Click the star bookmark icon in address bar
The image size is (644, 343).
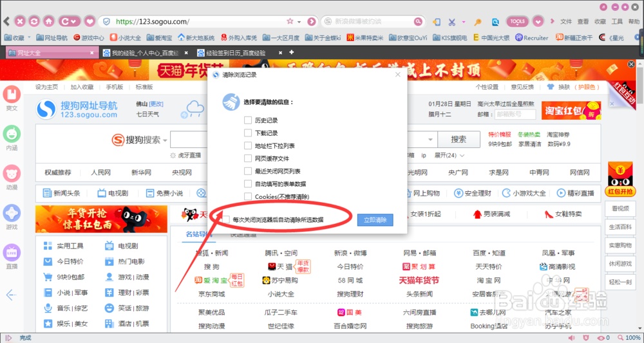pos(290,21)
